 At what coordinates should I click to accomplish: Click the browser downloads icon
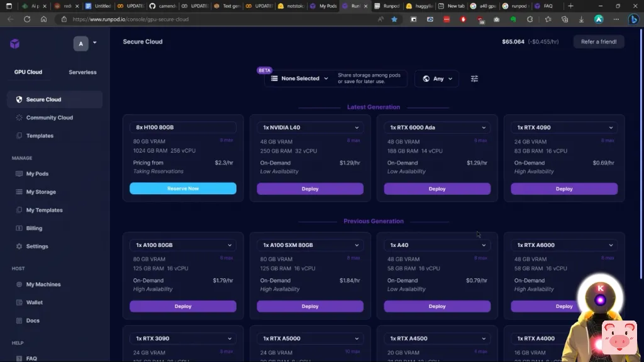click(x=581, y=19)
